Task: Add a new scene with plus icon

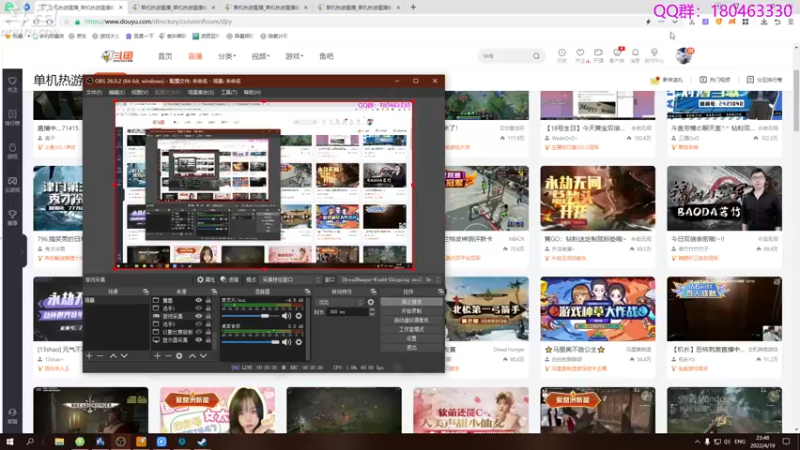Action: click(89, 356)
